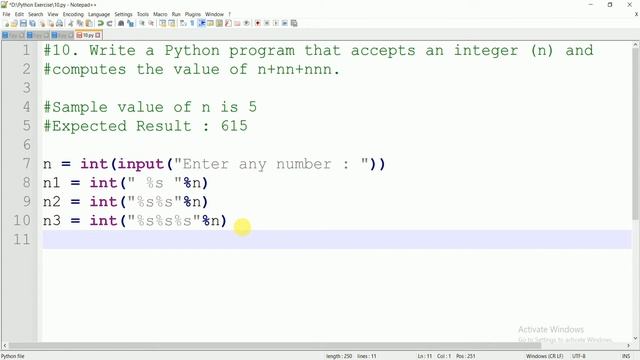640x360 pixels.
Task: Open the Language menu
Action: pyautogui.click(x=99, y=14)
